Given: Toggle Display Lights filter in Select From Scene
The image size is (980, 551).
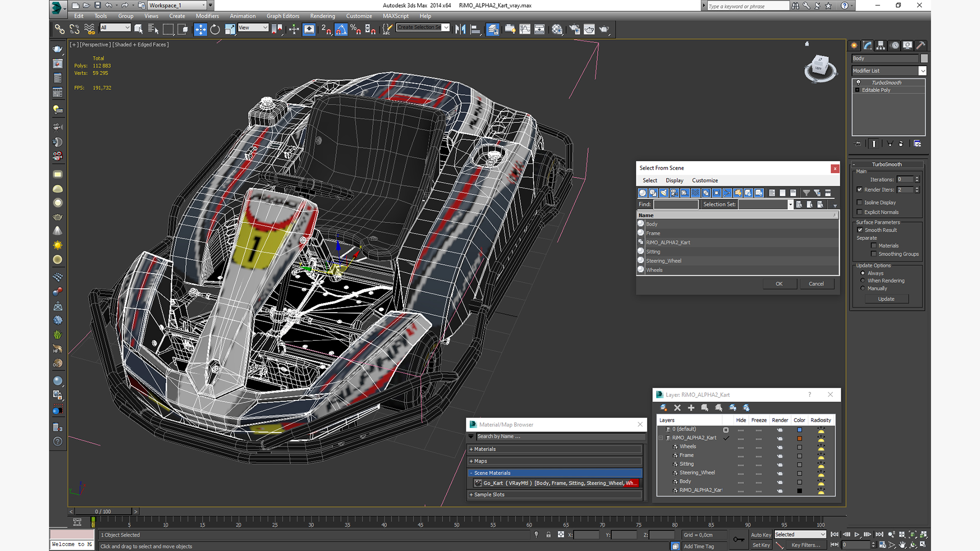Looking at the screenshot, I should click(x=664, y=193).
